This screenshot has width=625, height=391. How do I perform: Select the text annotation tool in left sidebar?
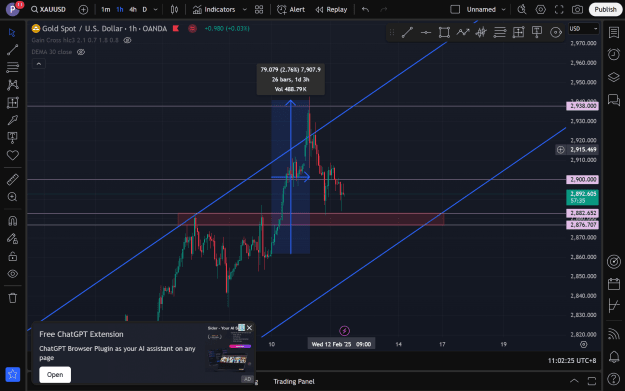tap(12, 138)
